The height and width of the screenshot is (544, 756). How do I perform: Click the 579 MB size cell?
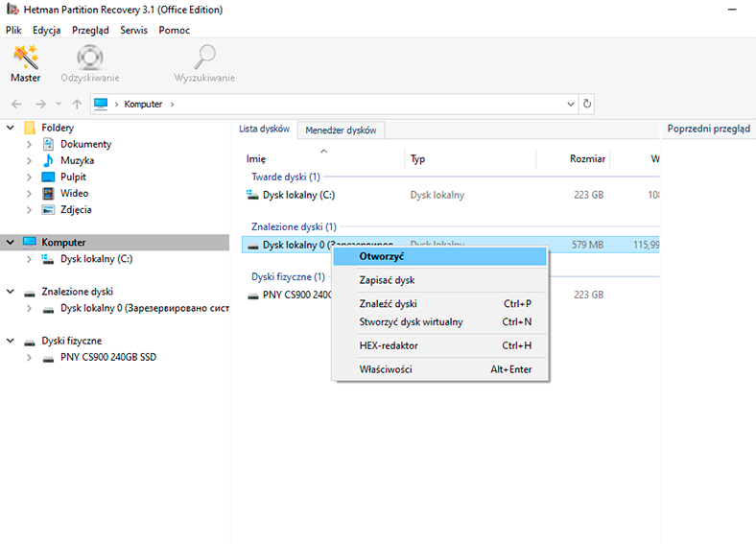pos(587,245)
